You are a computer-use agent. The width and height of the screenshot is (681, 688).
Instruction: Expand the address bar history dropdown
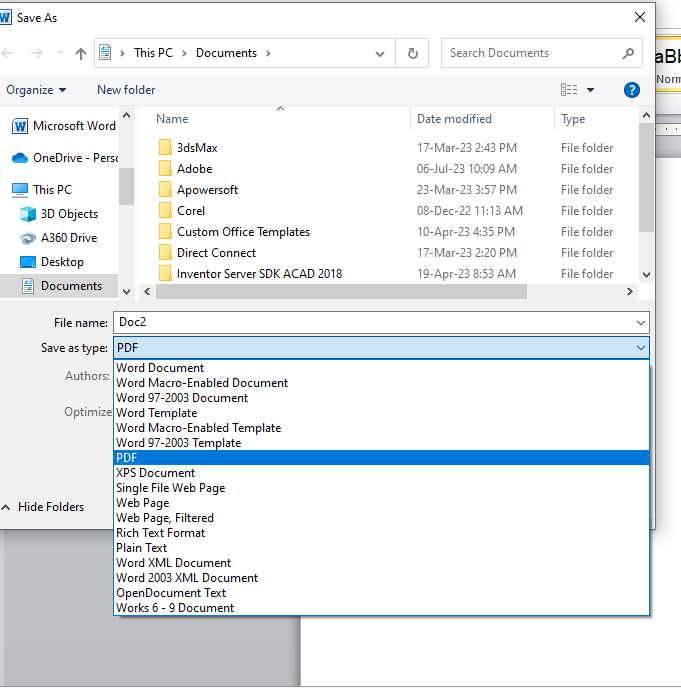point(380,54)
